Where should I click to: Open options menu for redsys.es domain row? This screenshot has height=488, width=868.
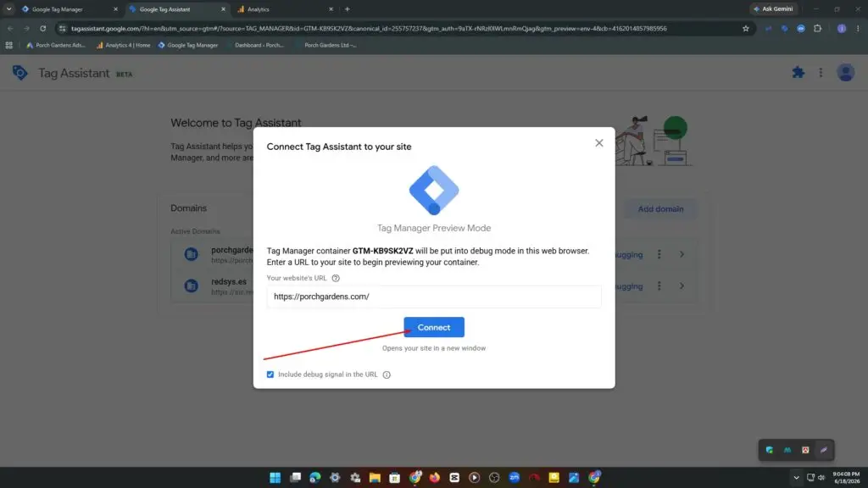coord(659,286)
